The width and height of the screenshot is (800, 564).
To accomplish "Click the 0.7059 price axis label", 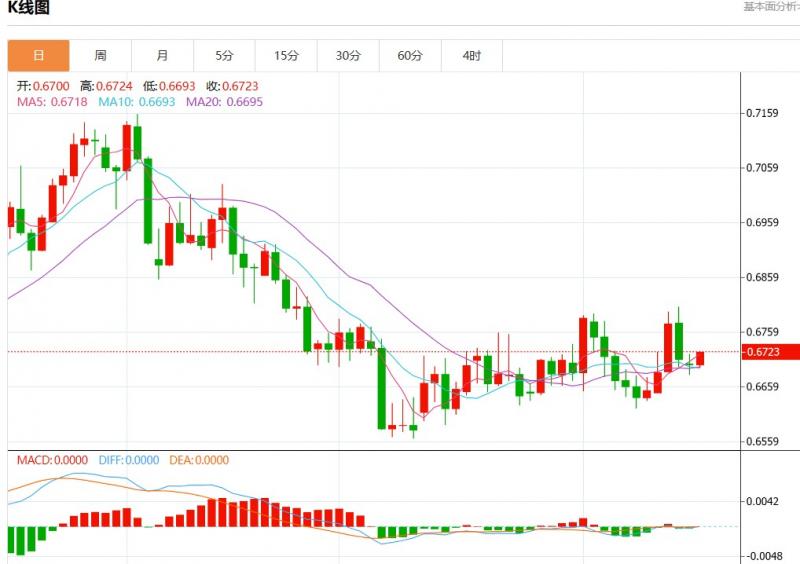I will 762,167.
